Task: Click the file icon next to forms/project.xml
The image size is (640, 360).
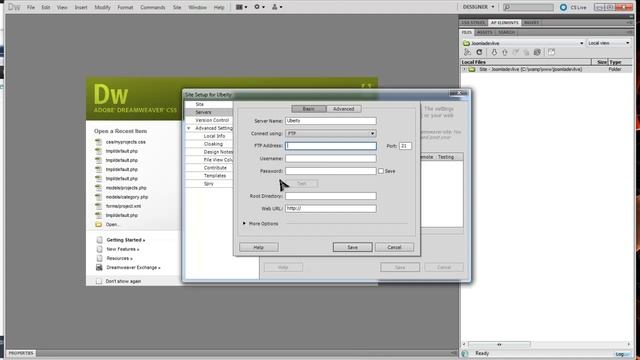Action: point(98,206)
